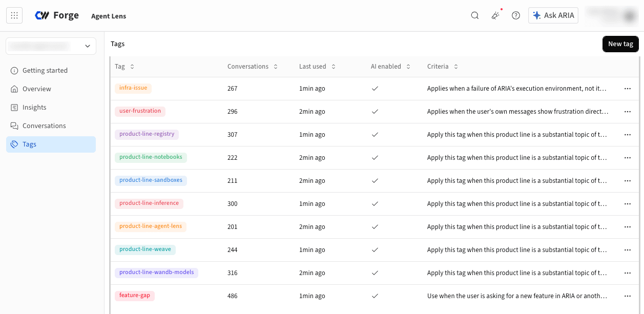Click the Agent Lens header title

tap(109, 16)
